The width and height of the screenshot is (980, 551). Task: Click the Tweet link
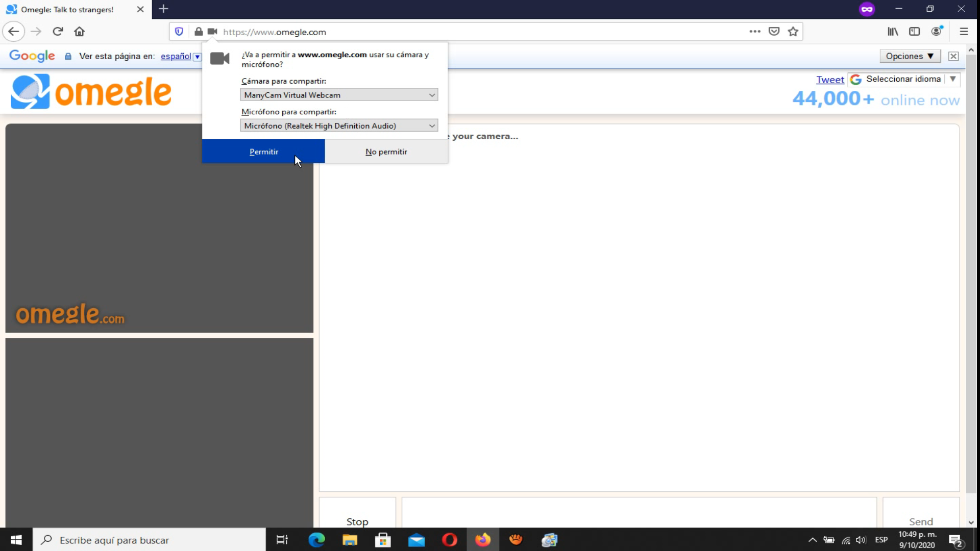[830, 80]
